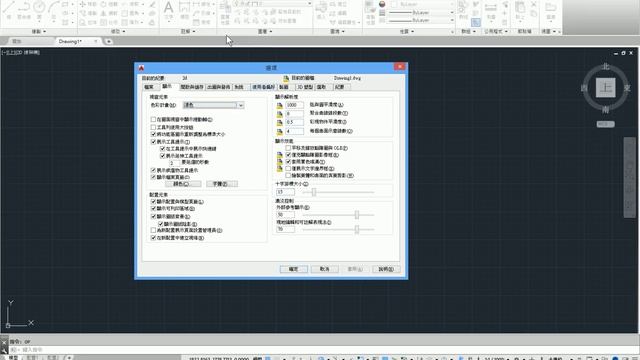Click ViewCube north (北) compass label
The width and height of the screenshot is (640, 360).
(x=606, y=67)
